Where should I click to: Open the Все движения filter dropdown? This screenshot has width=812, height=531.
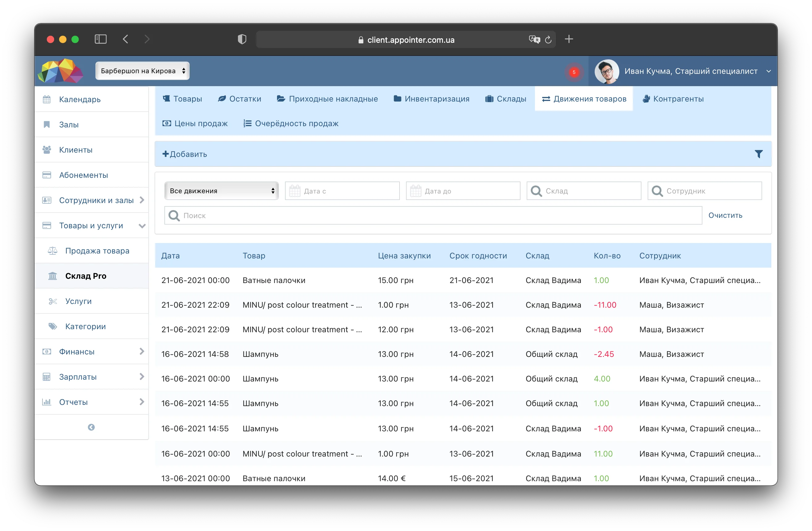(x=221, y=191)
